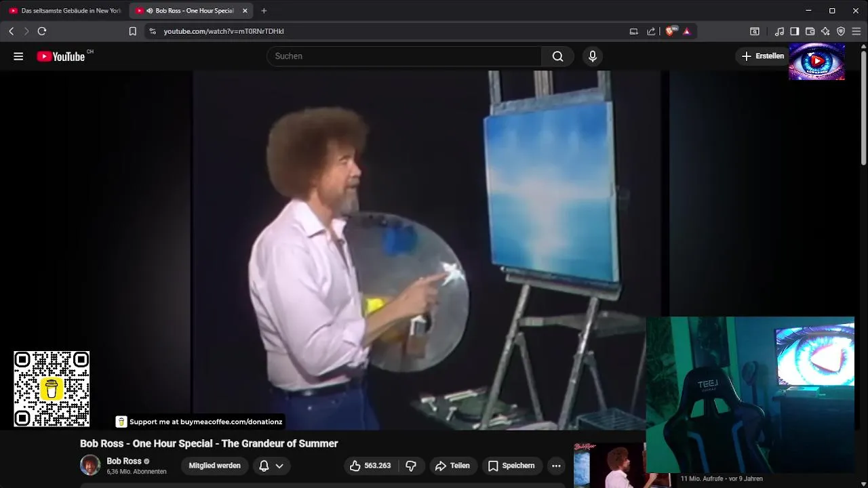This screenshot has height=488, width=868.
Task: Open the browser main menu
Action: [x=856, y=31]
